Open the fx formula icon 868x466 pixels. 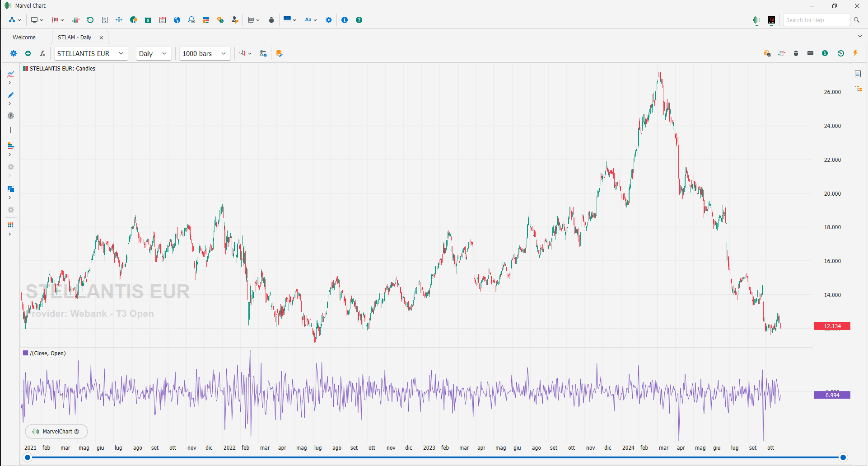42,53
